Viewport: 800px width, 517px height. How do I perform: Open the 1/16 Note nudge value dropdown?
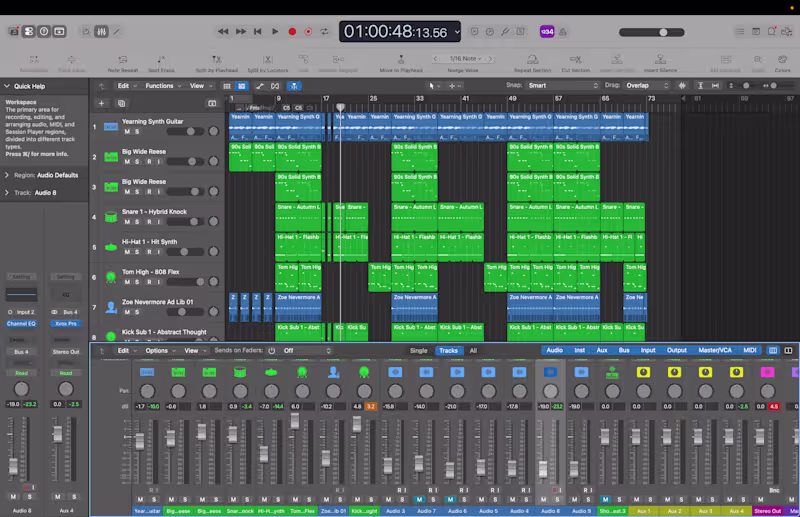click(x=463, y=59)
